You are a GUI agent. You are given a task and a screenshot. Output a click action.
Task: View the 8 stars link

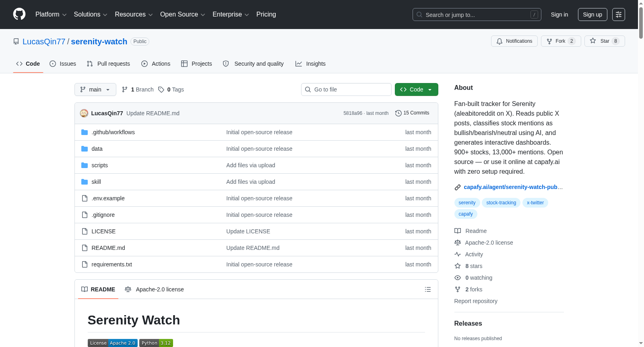pyautogui.click(x=469, y=266)
